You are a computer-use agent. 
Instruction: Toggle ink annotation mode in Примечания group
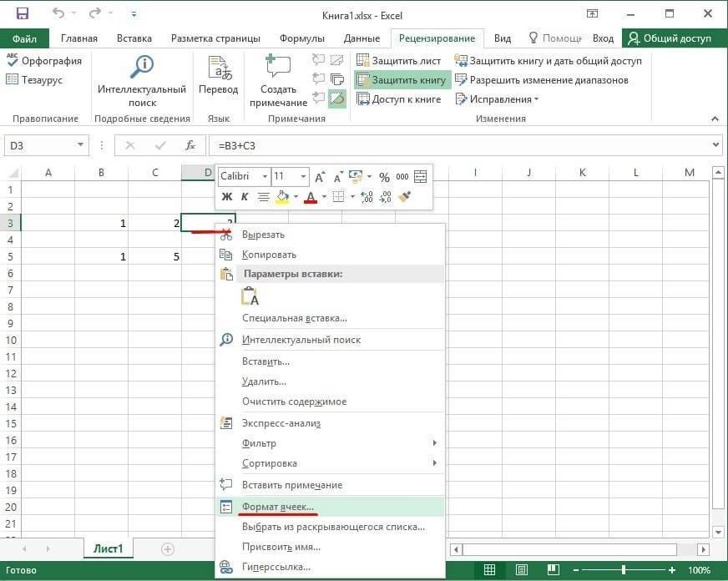(x=339, y=99)
